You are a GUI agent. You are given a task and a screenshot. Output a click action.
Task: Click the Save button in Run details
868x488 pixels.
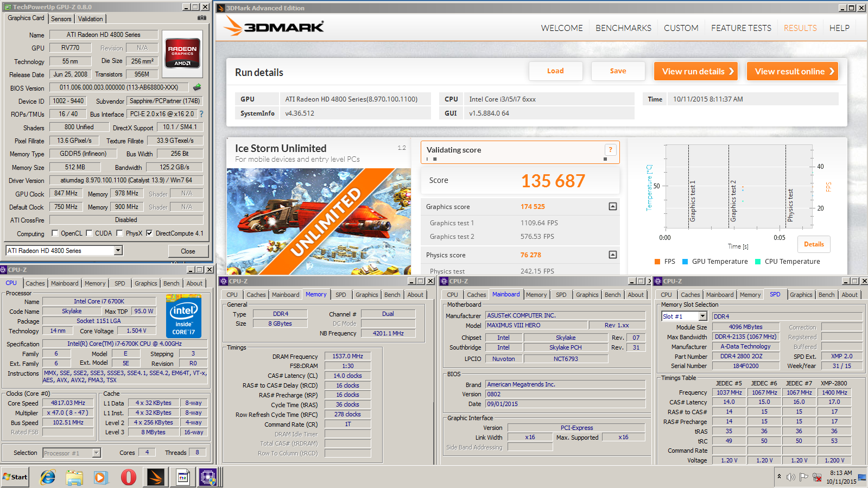(x=618, y=71)
